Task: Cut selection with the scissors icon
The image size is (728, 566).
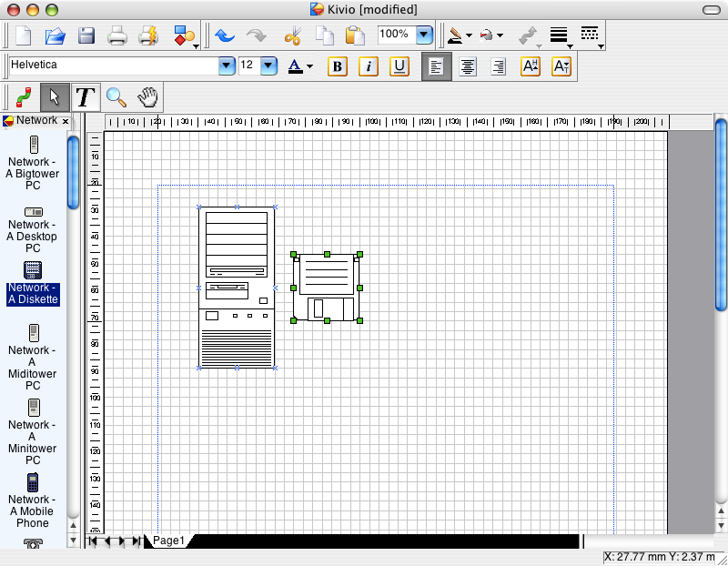Action: click(x=292, y=36)
